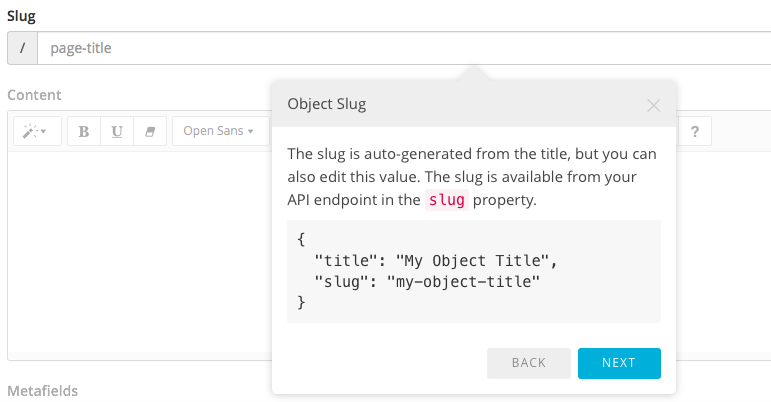
Task: Click the Metafields section label
Action: pyautogui.click(x=42, y=390)
